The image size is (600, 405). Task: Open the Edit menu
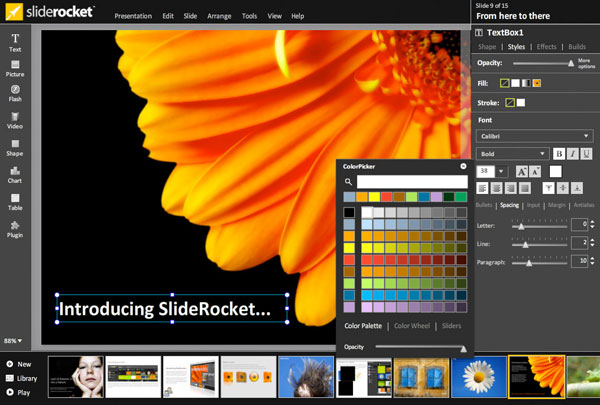click(168, 16)
